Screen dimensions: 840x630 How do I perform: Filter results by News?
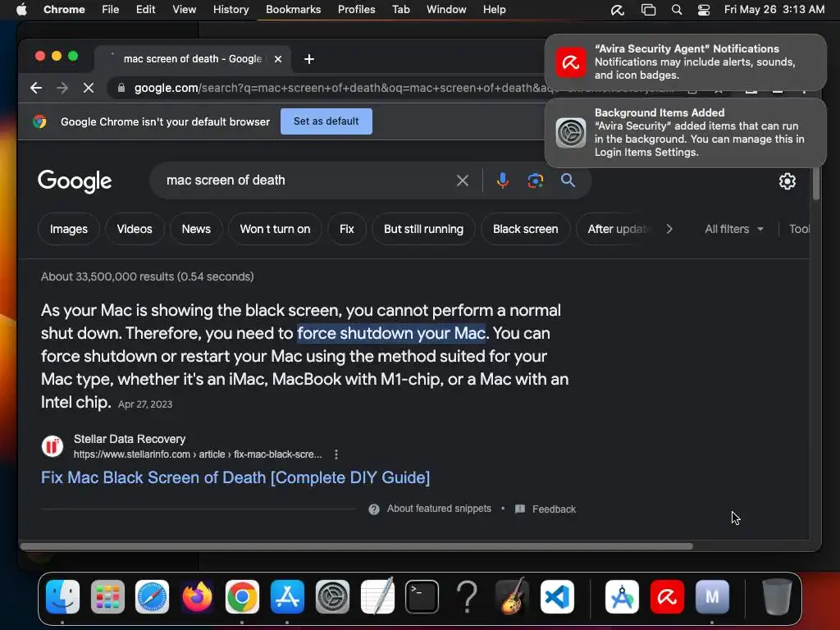click(x=196, y=230)
